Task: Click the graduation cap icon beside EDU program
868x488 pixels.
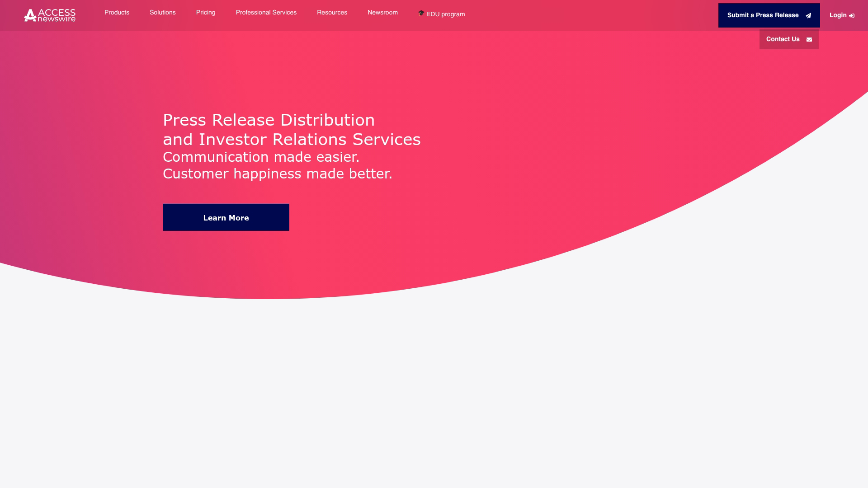Action: [421, 13]
